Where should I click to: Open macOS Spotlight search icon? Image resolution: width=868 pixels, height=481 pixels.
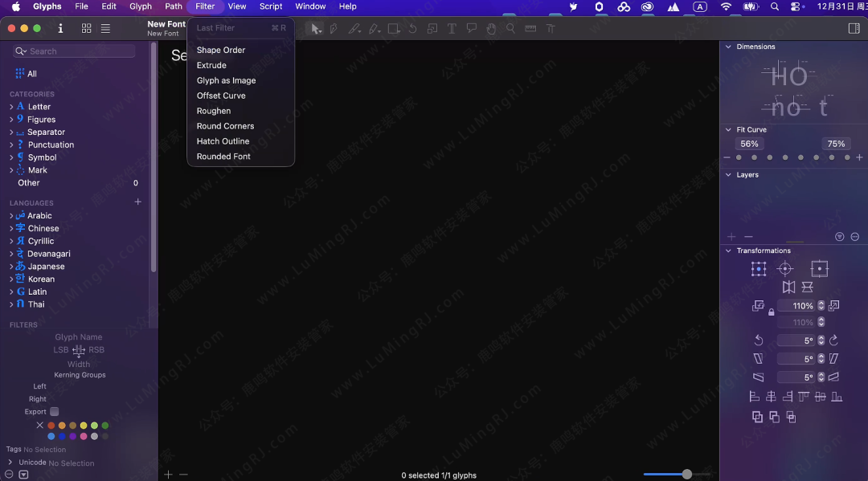tap(775, 6)
